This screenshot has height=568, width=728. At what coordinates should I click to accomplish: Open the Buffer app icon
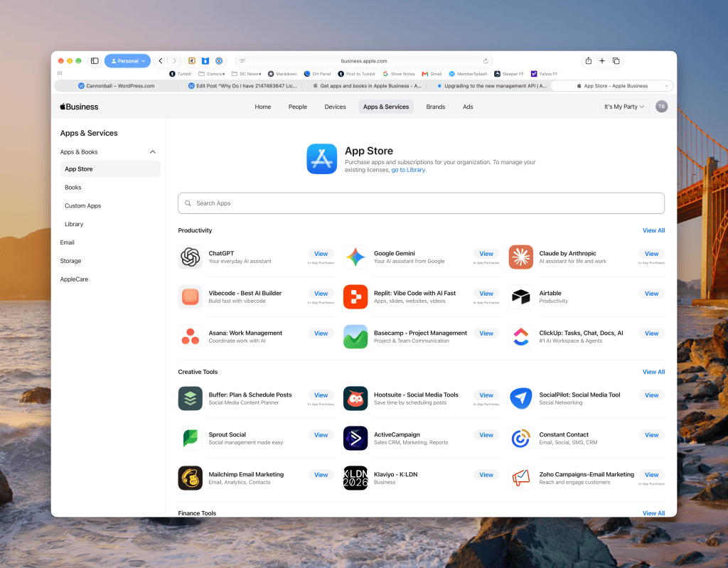click(x=190, y=399)
